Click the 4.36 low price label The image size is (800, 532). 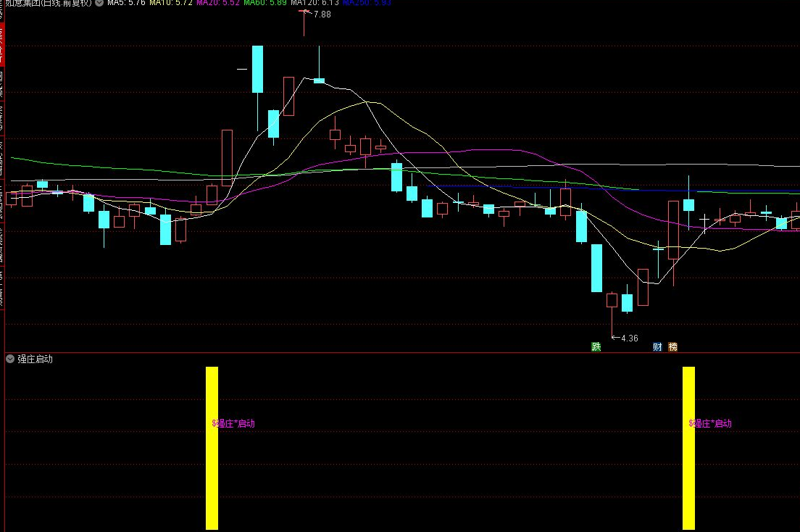coord(630,338)
